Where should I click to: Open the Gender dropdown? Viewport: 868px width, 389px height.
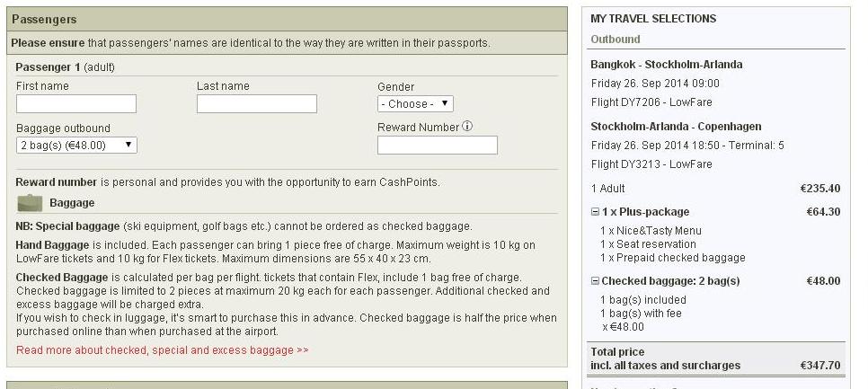point(415,104)
